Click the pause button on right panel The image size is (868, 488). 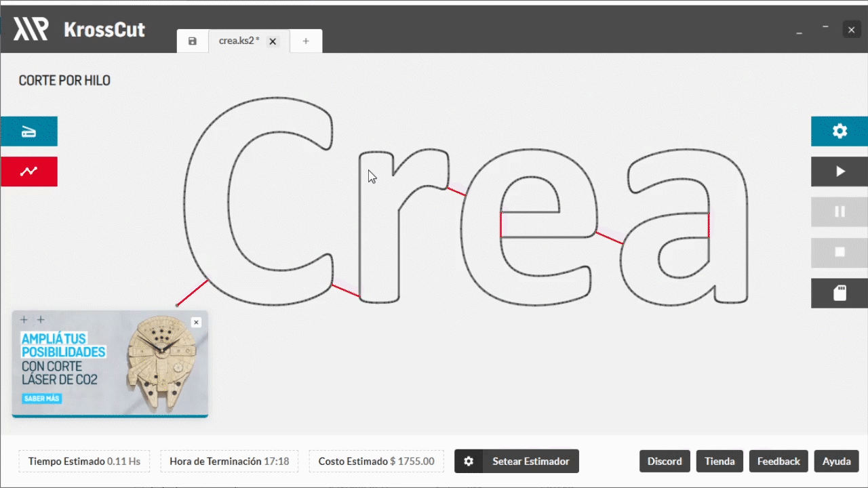click(840, 211)
